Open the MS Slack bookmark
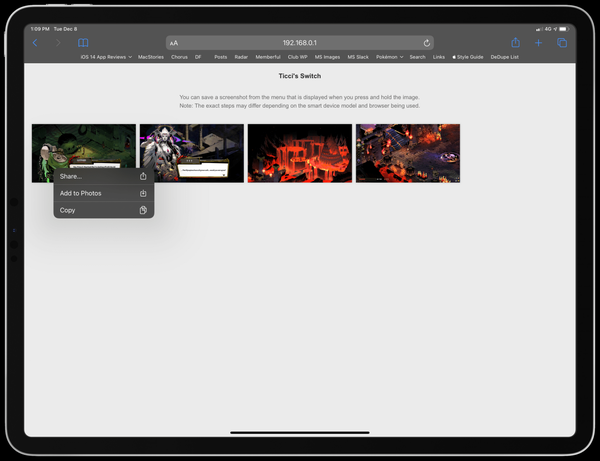 coord(358,57)
